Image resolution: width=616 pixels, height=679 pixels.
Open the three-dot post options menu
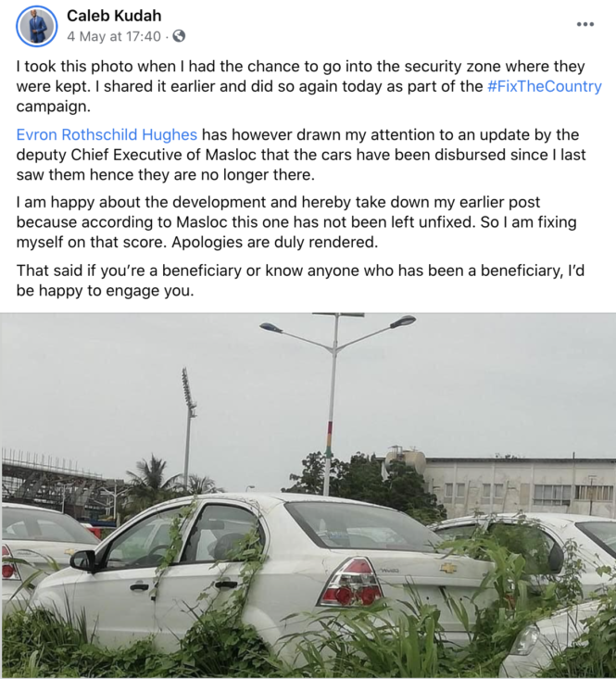pos(585,24)
